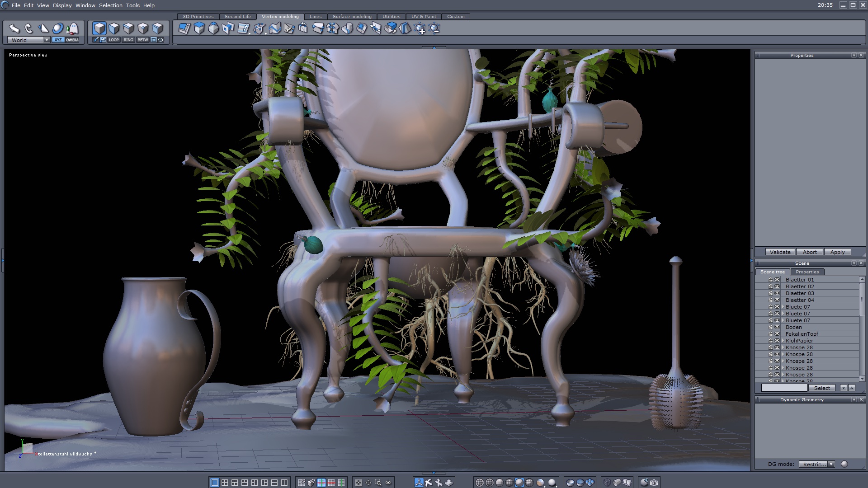Click the ghost-shaped icon in left toolbar
The width and height of the screenshot is (868, 488).
pos(72,29)
